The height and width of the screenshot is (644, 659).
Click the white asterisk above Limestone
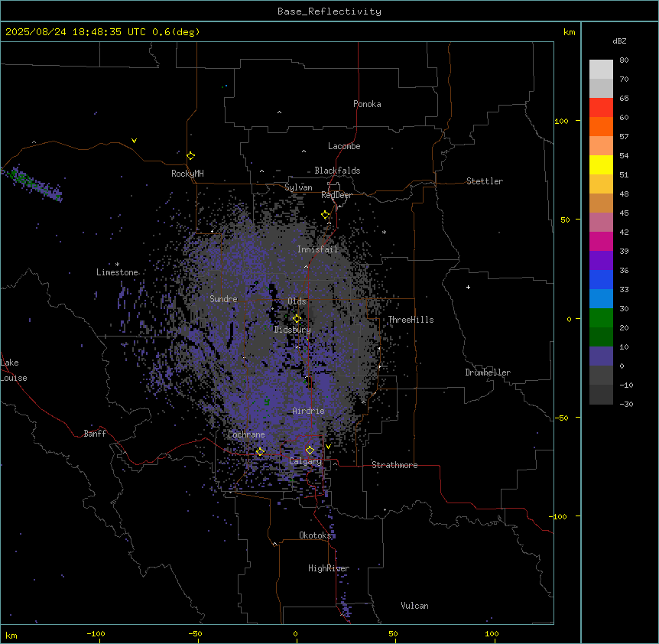coord(117,265)
